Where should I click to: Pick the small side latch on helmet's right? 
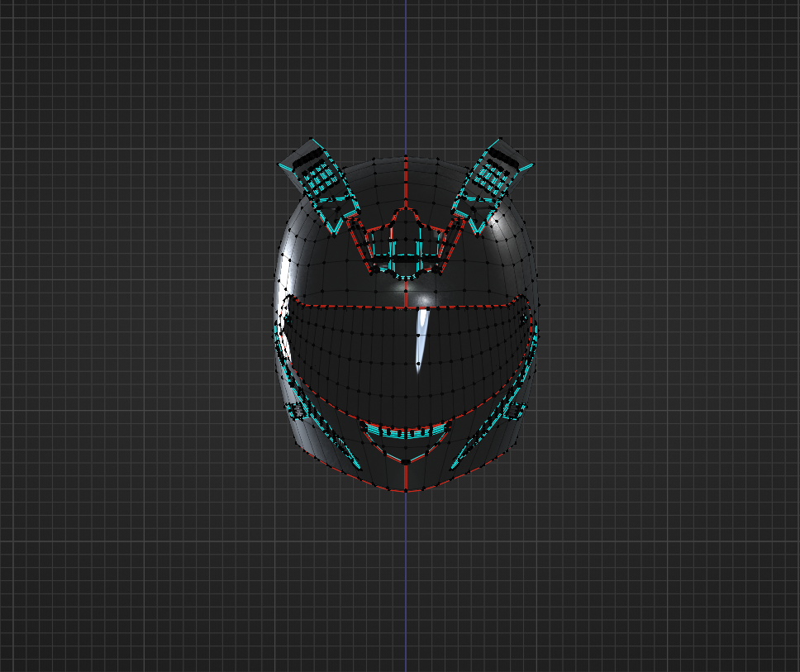click(x=515, y=410)
